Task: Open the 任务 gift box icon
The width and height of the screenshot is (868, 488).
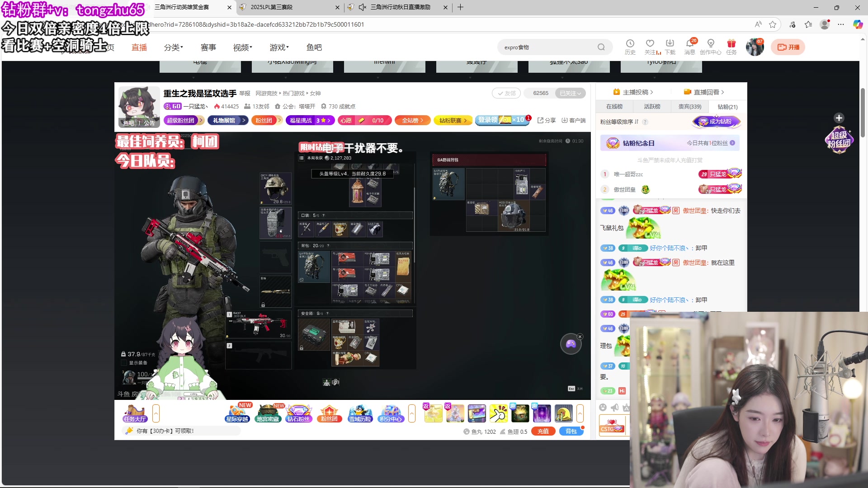Action: coord(731,47)
